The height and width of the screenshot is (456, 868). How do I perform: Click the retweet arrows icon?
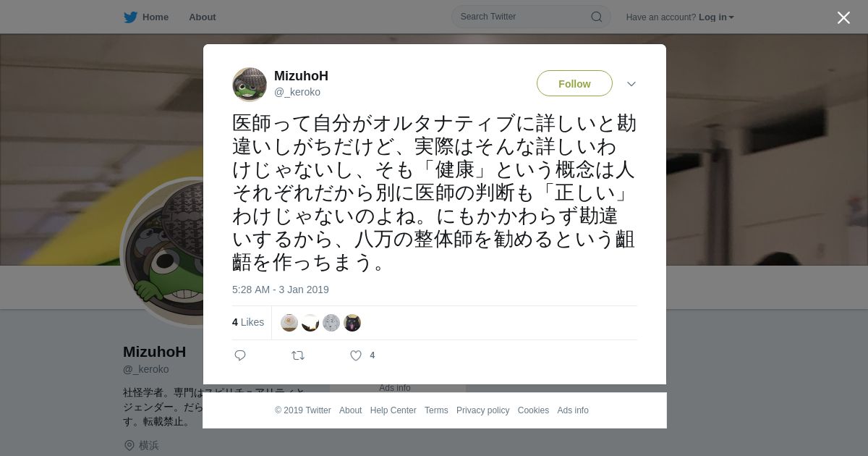[x=298, y=355]
